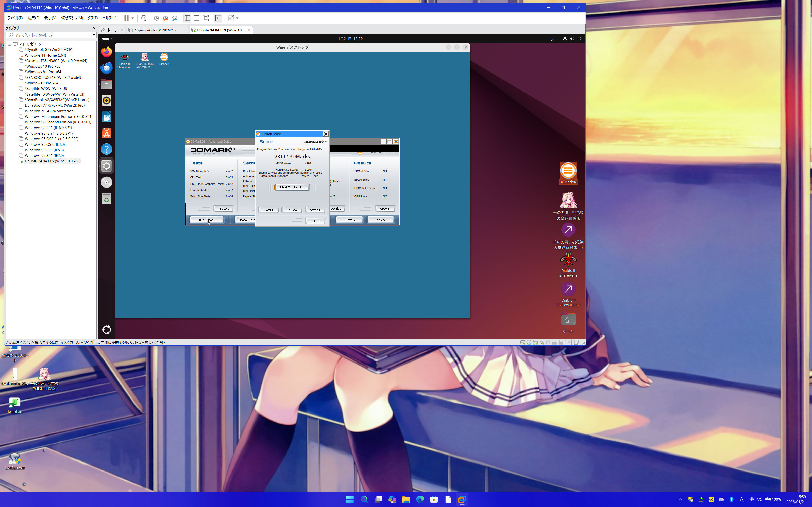The image size is (812, 507).
Task: Click the take snapshot clock icon
Action: pyautogui.click(x=156, y=18)
